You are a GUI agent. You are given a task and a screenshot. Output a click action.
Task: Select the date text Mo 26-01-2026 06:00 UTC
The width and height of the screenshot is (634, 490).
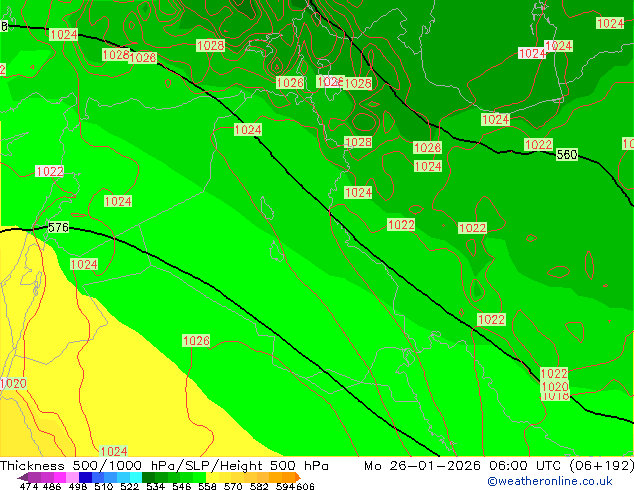coord(464,466)
